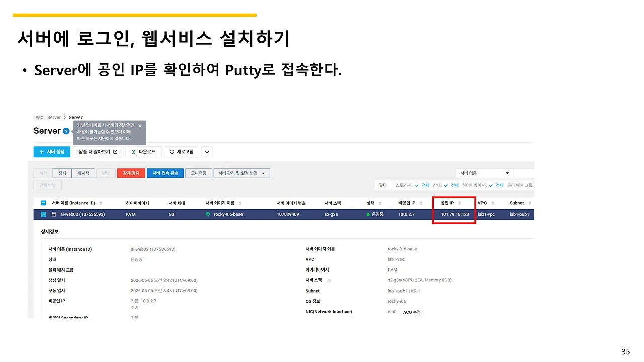
Task: Click G3 generation cell in the row
Action: (x=172, y=215)
